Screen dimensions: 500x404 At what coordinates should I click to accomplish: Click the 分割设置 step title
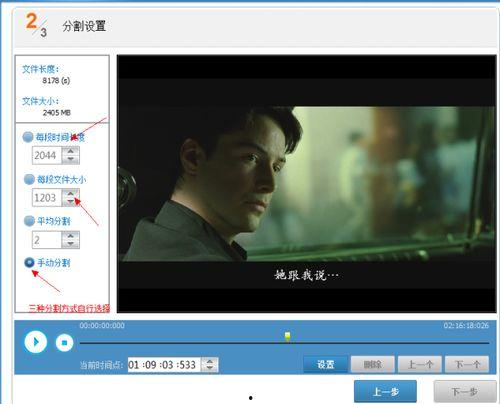tap(84, 26)
